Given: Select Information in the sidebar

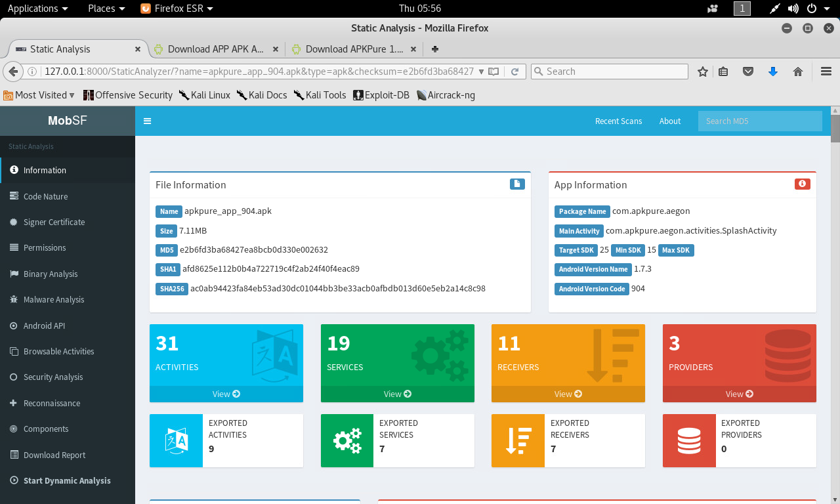Looking at the screenshot, I should (x=68, y=170).
